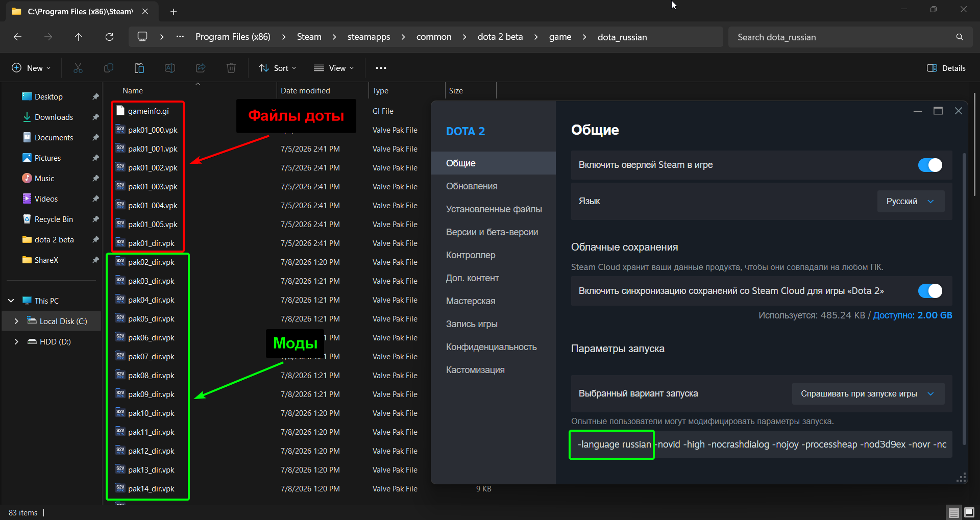
Task: Toggle Steam Cloud sync for Dota 2
Action: click(930, 291)
